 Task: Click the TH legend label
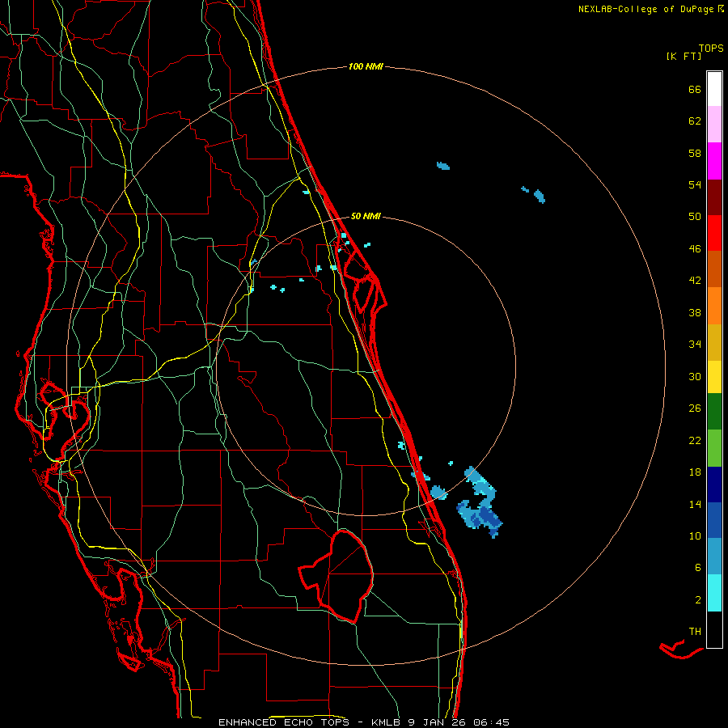tap(695, 632)
